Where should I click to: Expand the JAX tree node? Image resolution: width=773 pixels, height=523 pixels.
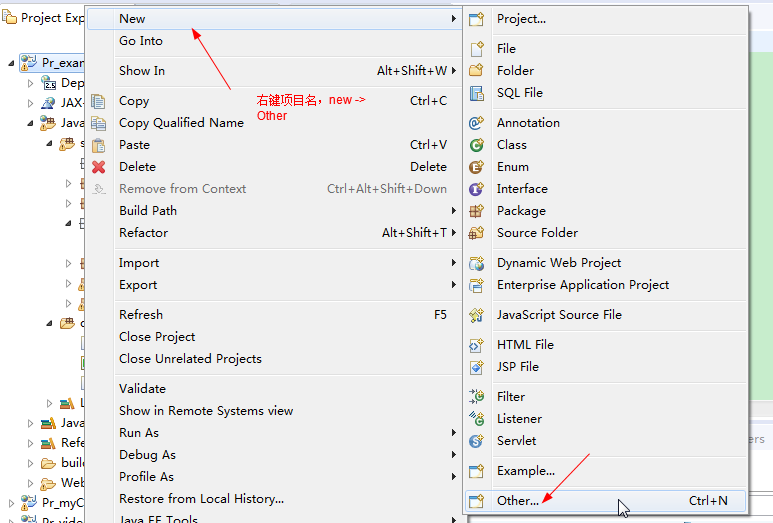coord(31,103)
